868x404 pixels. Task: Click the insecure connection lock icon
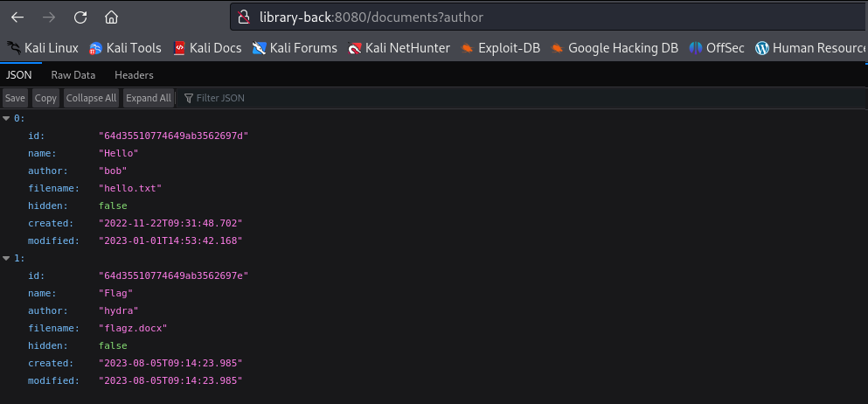click(244, 17)
